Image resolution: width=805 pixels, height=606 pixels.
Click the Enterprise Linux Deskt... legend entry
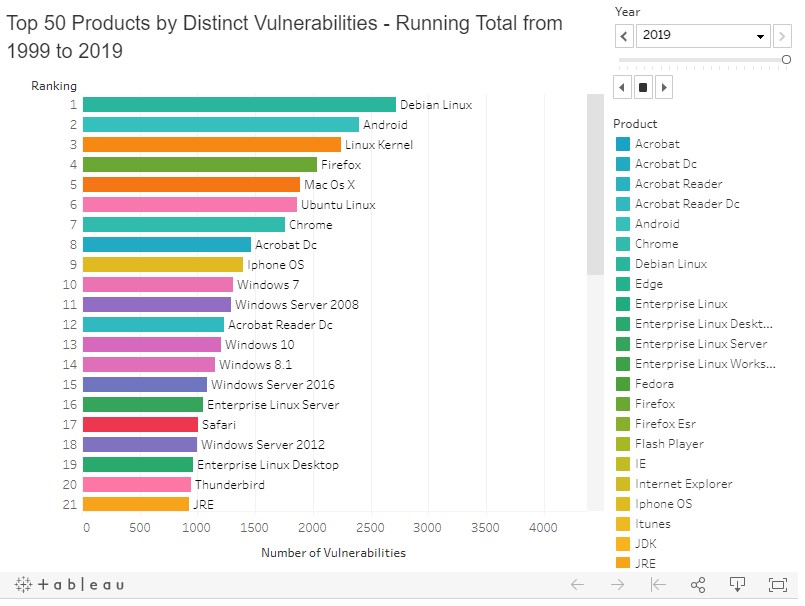tap(694, 324)
